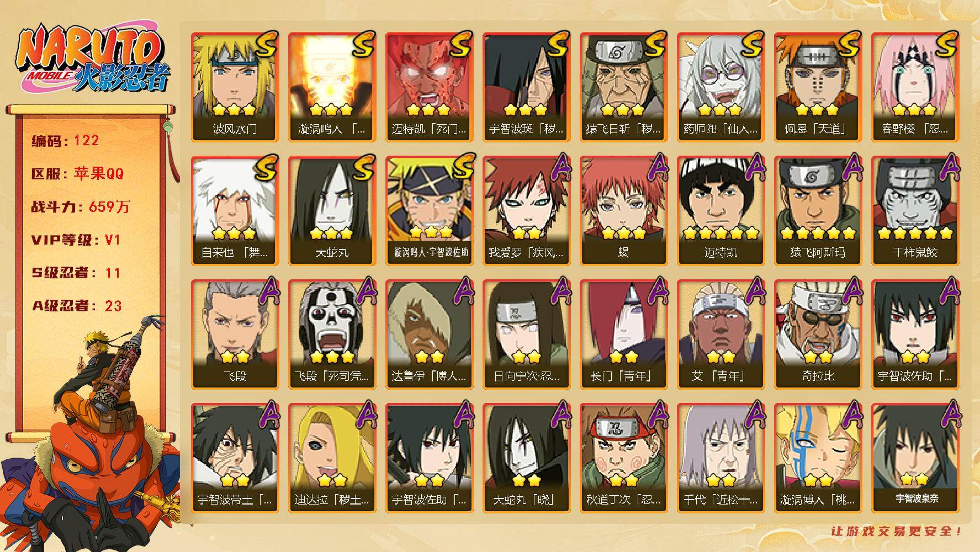Open the 大蛇丸 S-rank ninja card
Screen dimensions: 980x552
coord(332,211)
